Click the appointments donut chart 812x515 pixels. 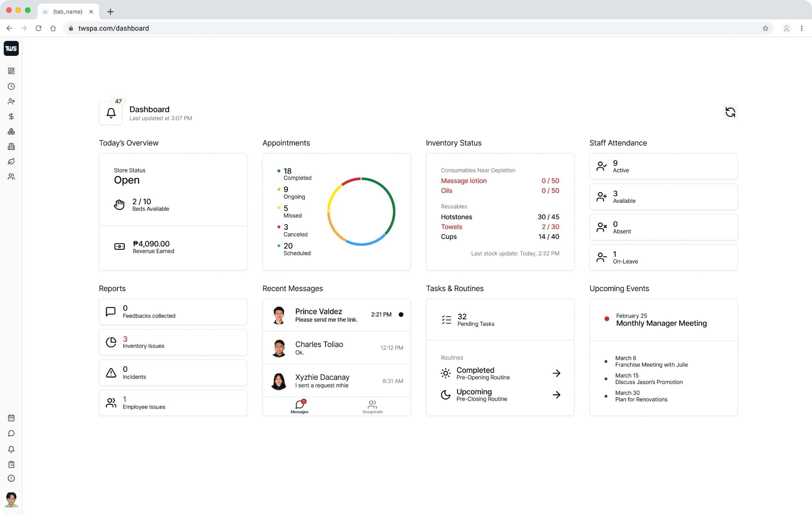coord(361,212)
